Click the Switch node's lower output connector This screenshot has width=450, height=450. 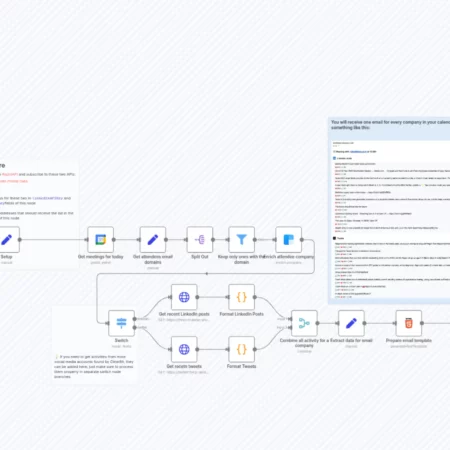click(x=135, y=328)
